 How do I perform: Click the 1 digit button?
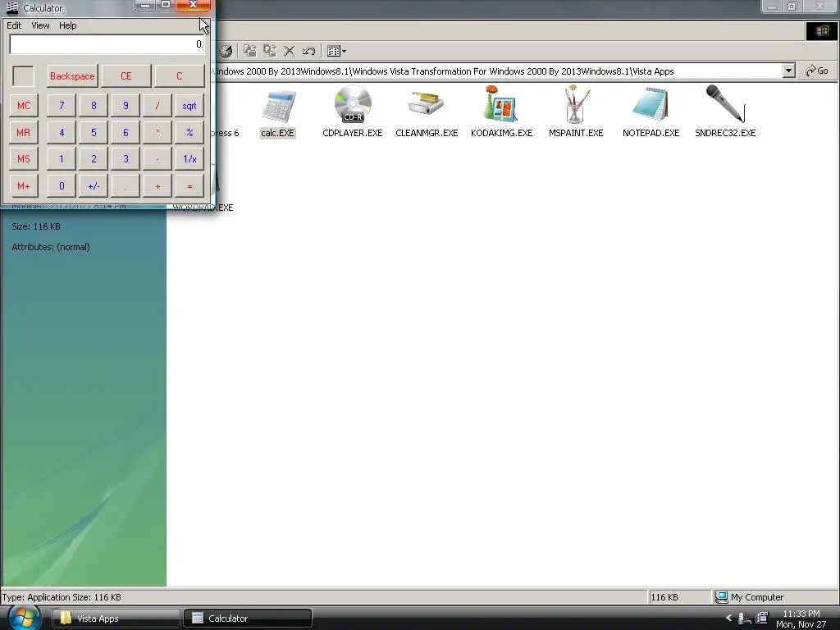click(x=62, y=159)
